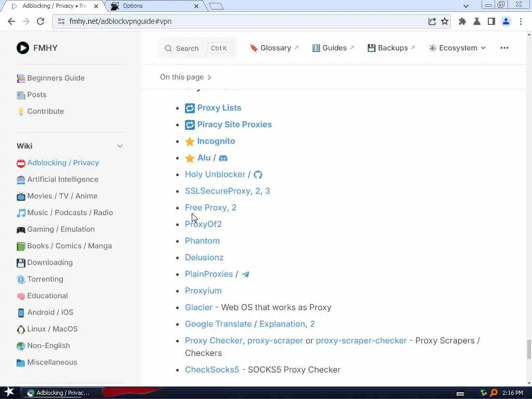Open Chrome three-dot menu
The height and width of the screenshot is (399, 532).
521,21
